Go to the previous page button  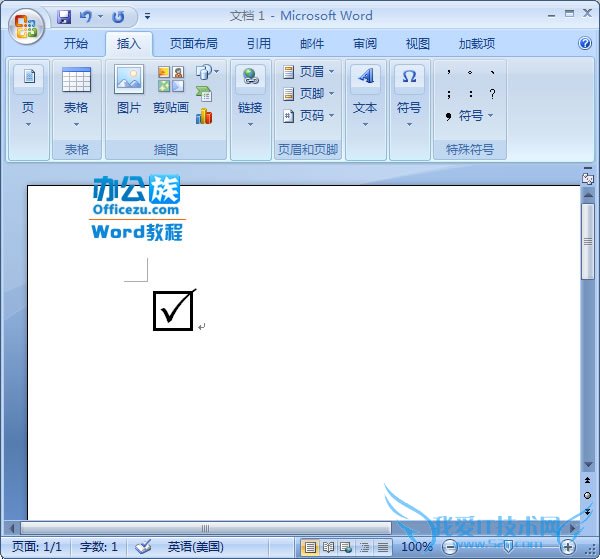click(588, 480)
